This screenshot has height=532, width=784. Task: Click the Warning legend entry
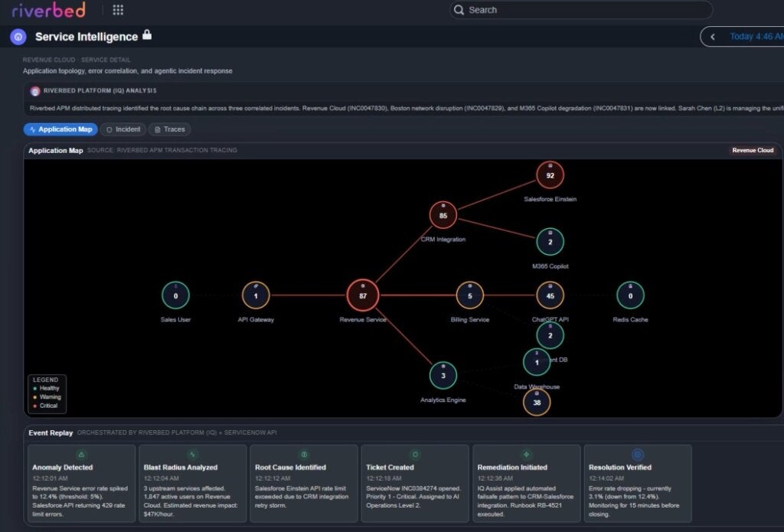click(47, 397)
